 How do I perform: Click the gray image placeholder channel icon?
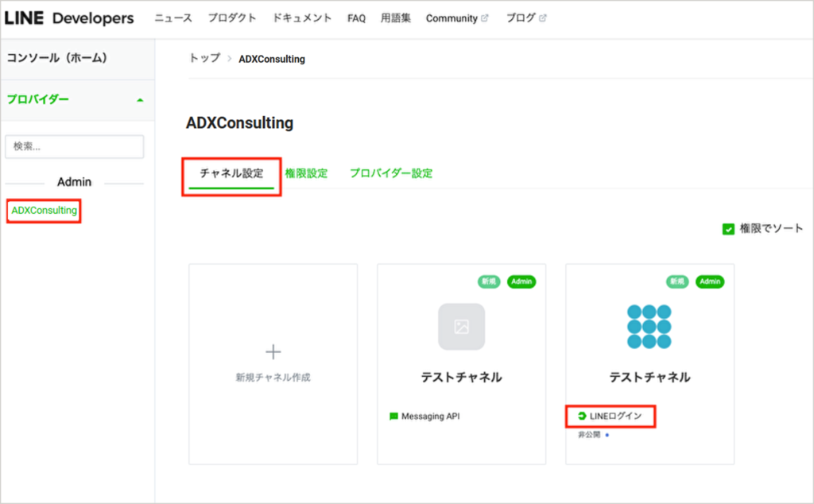click(461, 327)
